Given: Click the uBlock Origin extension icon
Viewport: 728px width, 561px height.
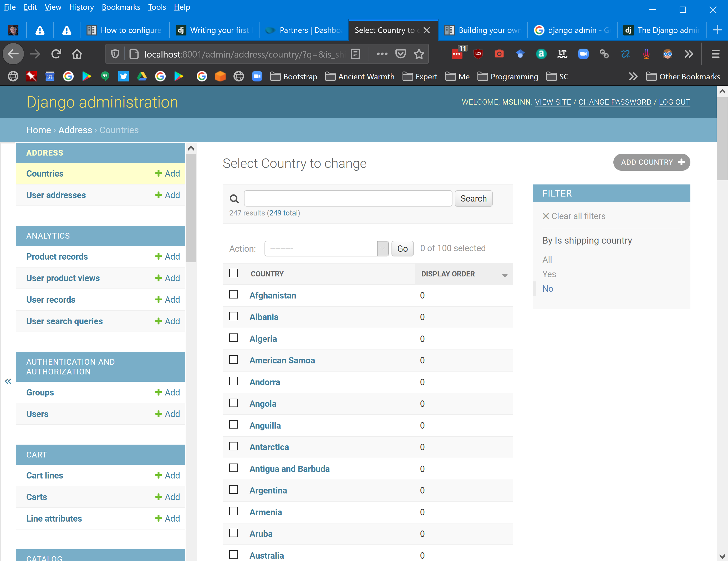Looking at the screenshot, I should (478, 54).
